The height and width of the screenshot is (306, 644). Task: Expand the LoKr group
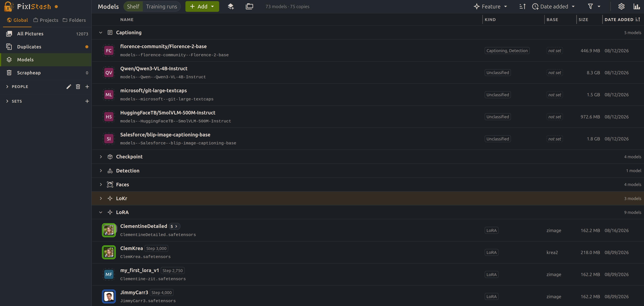(101, 198)
